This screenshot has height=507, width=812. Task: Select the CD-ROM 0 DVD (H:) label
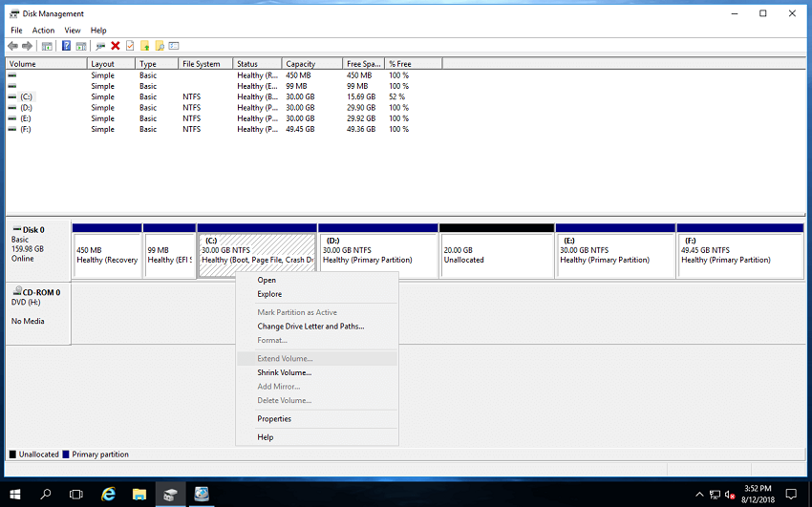[38, 313]
